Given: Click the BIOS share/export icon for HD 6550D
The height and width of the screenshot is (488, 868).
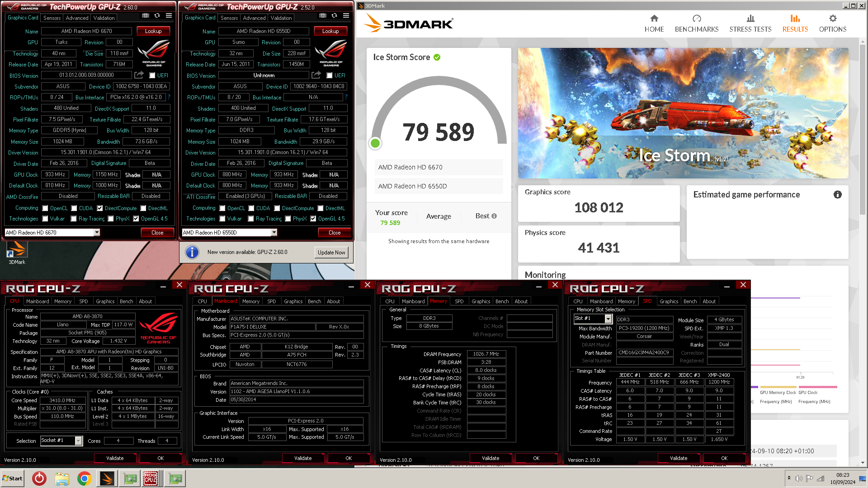Looking at the screenshot, I should pyautogui.click(x=316, y=75).
